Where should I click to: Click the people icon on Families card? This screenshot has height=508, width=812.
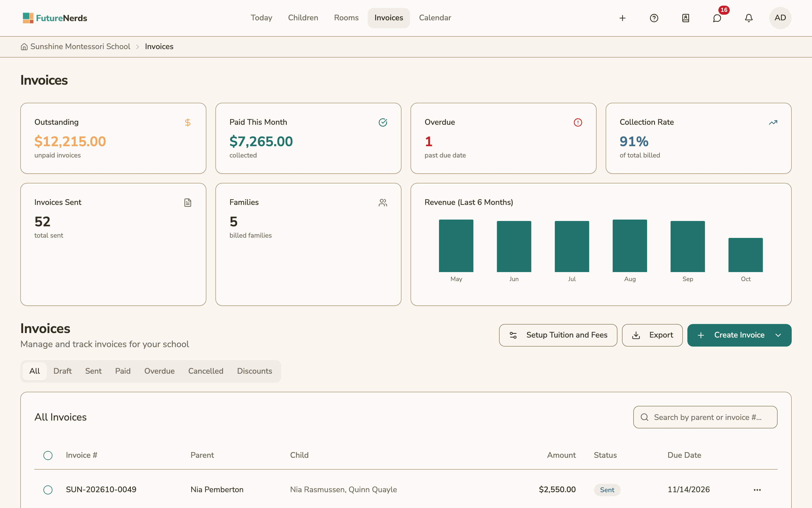(383, 203)
